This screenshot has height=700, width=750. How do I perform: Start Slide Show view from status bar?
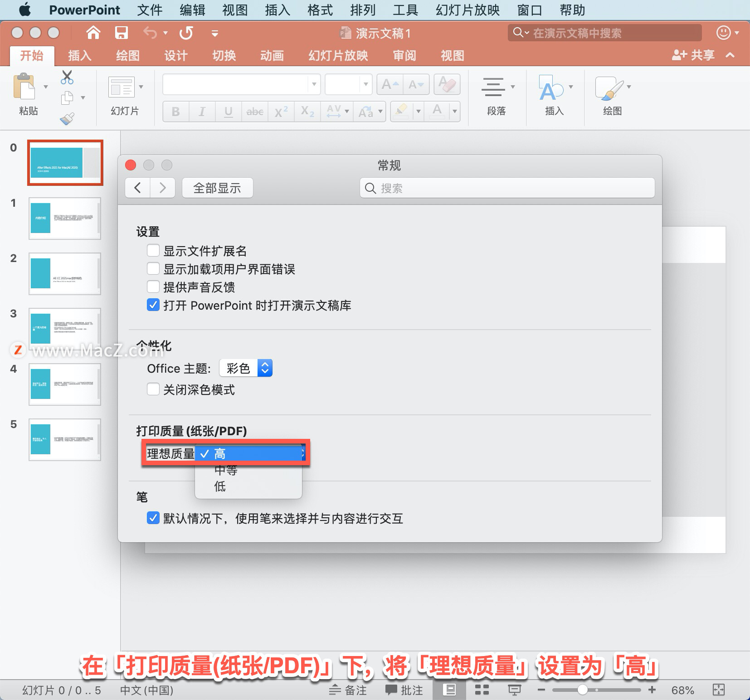(x=514, y=690)
